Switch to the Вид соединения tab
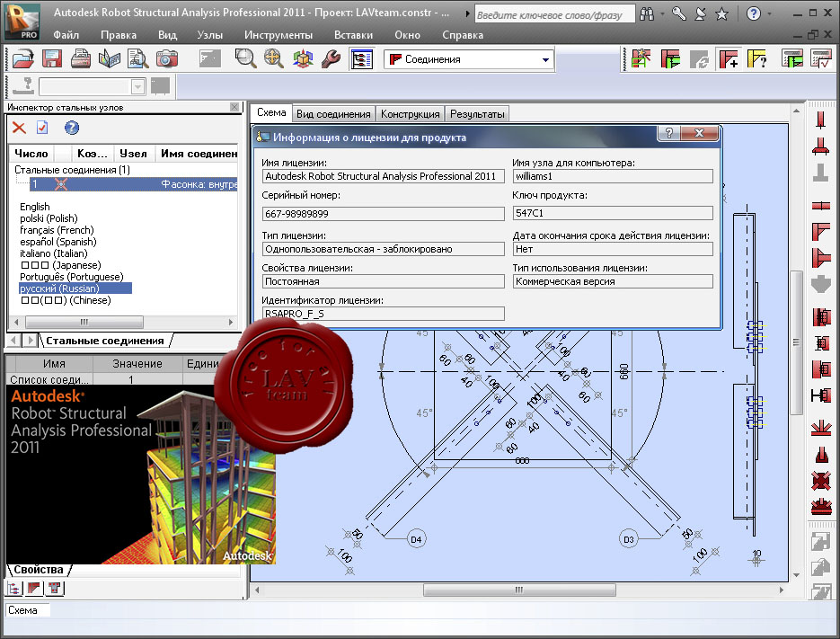Screen dimensions: 840x639 (x=333, y=113)
